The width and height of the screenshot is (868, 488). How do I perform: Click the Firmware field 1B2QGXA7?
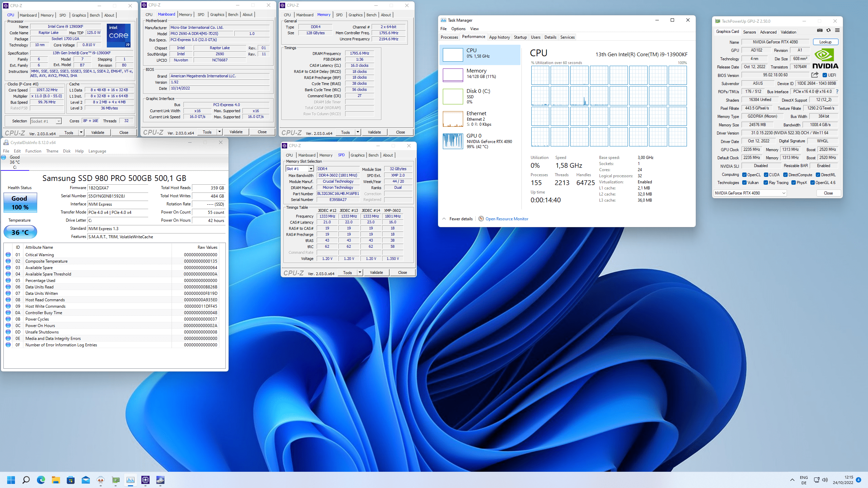pyautogui.click(x=118, y=188)
